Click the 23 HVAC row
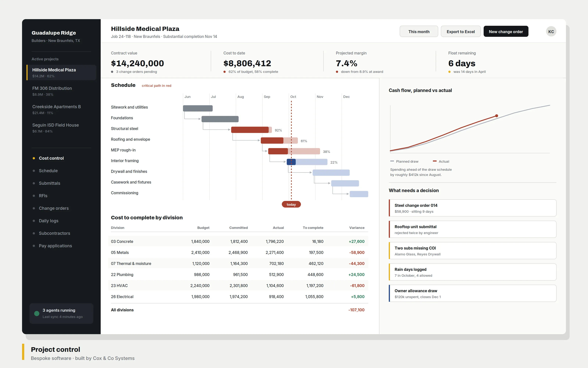The height and width of the screenshot is (368, 588). 238,286
